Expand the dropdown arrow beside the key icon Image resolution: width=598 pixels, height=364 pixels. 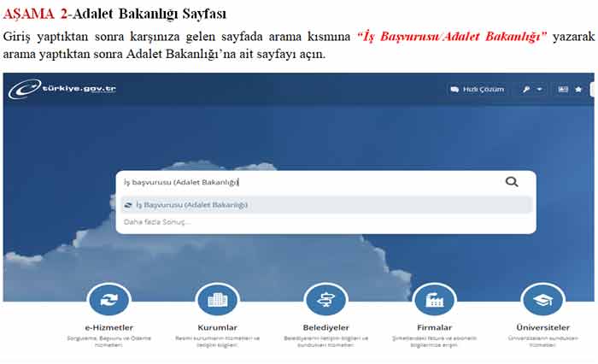(539, 89)
